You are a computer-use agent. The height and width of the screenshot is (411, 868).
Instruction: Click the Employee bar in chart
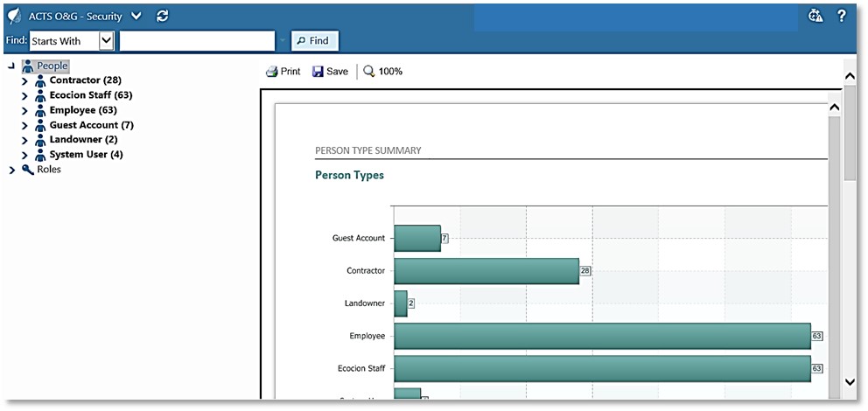pos(602,337)
